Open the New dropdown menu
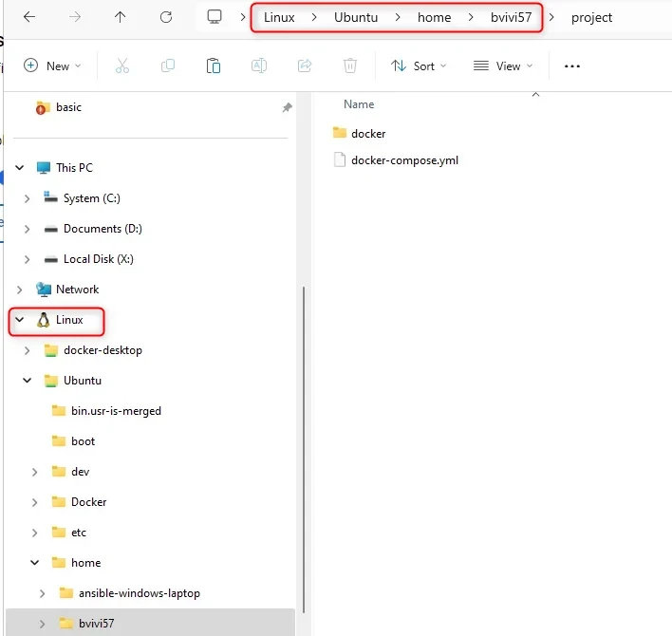Screen dimensions: 672x636 52,65
